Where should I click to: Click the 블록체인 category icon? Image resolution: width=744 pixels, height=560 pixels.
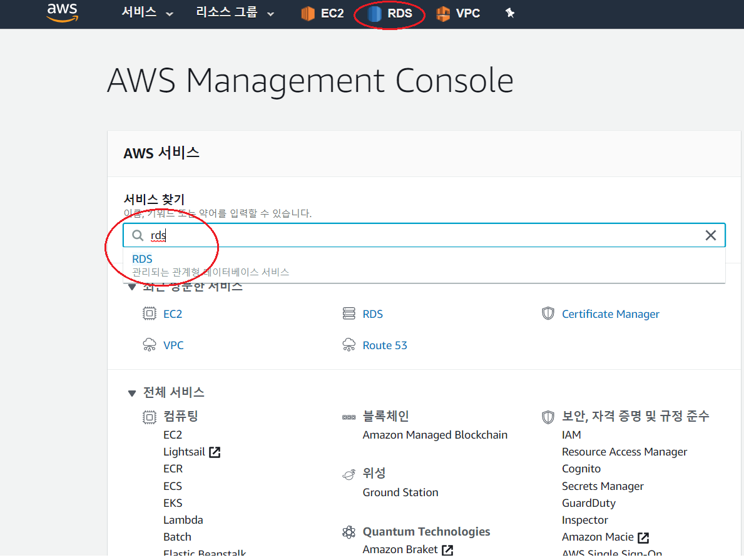(x=349, y=417)
